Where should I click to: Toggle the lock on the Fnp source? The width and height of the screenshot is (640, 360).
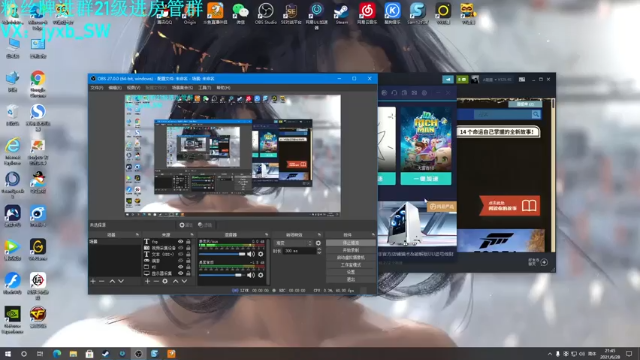click(x=188, y=242)
